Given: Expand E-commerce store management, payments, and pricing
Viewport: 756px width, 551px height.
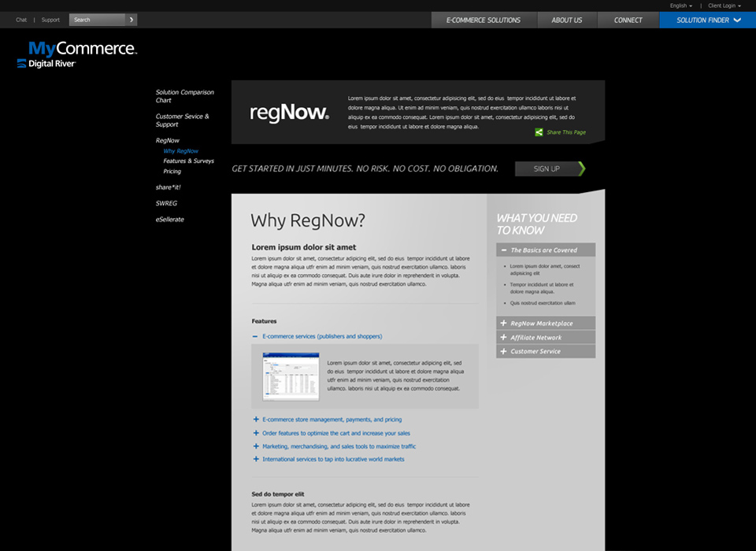Looking at the screenshot, I should 328,420.
